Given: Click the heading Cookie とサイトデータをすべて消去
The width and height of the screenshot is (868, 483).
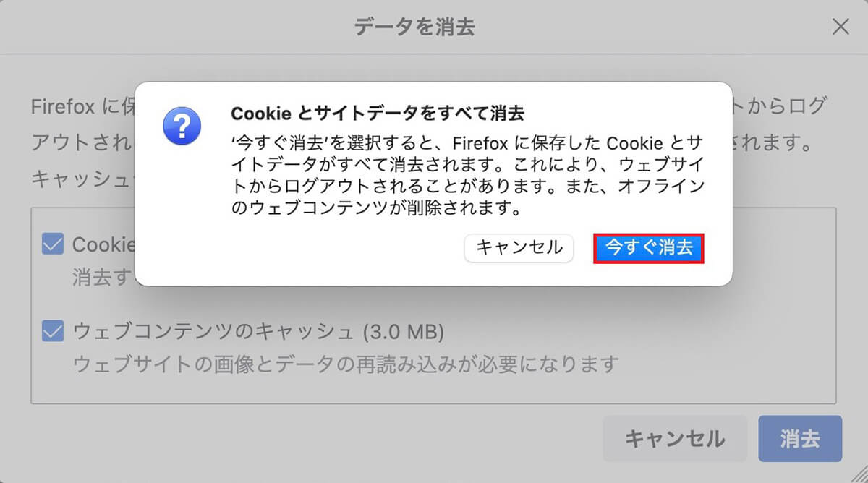Looking at the screenshot, I should (377, 114).
